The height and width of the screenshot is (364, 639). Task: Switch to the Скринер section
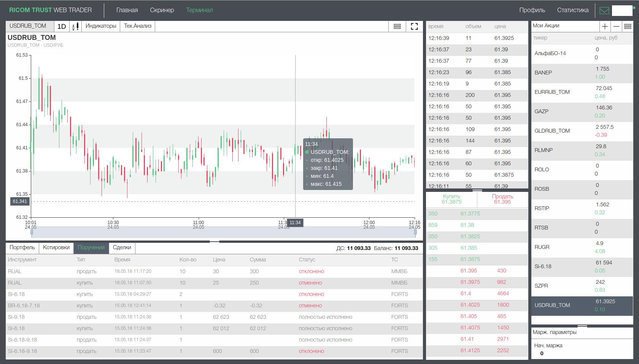tap(162, 10)
